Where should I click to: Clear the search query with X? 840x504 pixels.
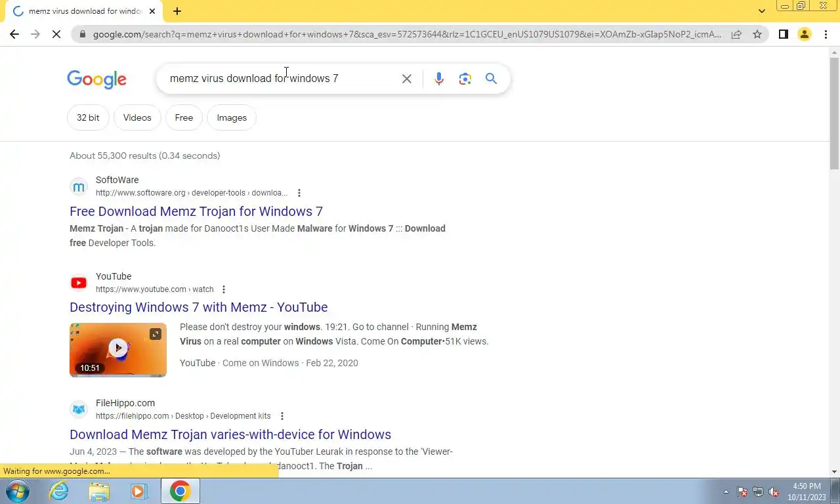coord(407,79)
